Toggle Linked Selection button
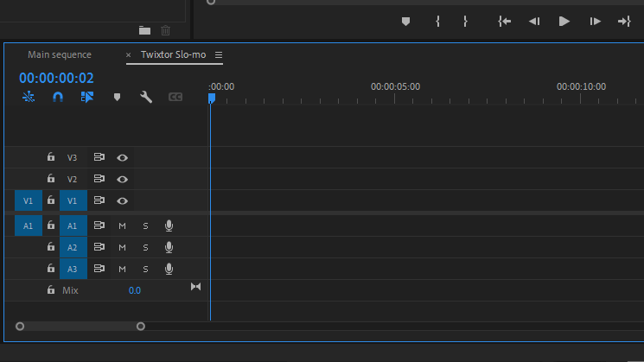 coord(87,97)
